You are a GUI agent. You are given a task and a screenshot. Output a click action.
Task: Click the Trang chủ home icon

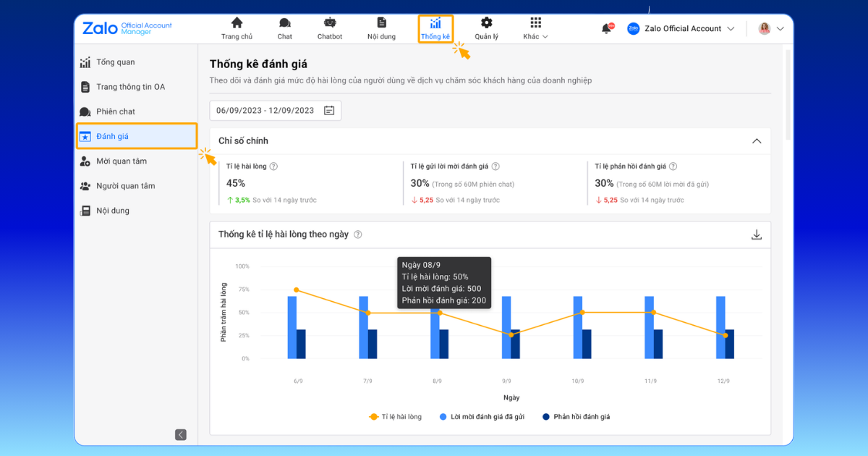click(x=237, y=23)
